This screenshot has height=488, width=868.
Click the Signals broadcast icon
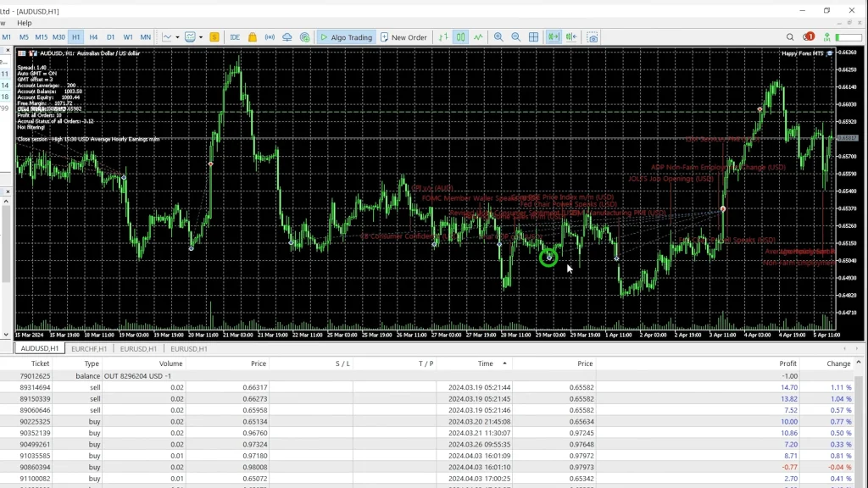tap(270, 37)
